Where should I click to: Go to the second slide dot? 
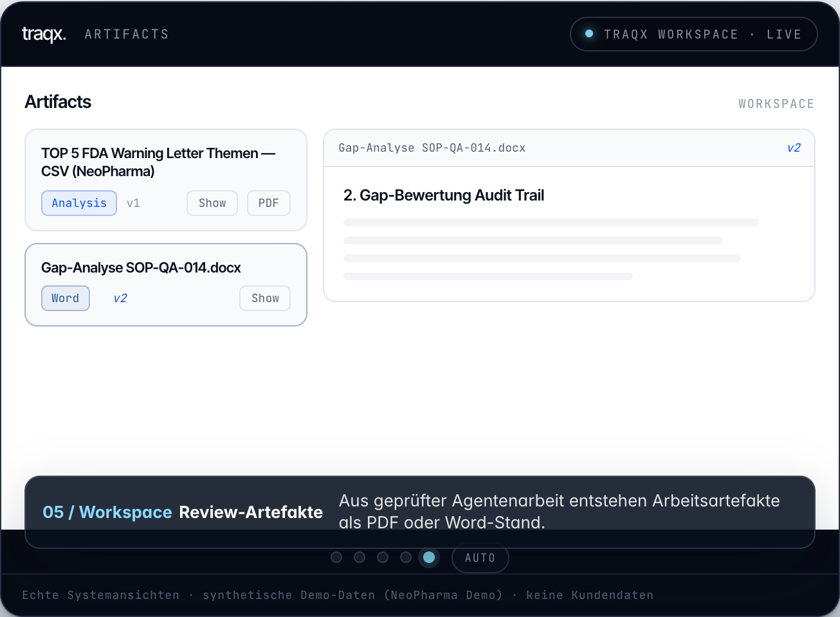click(360, 557)
